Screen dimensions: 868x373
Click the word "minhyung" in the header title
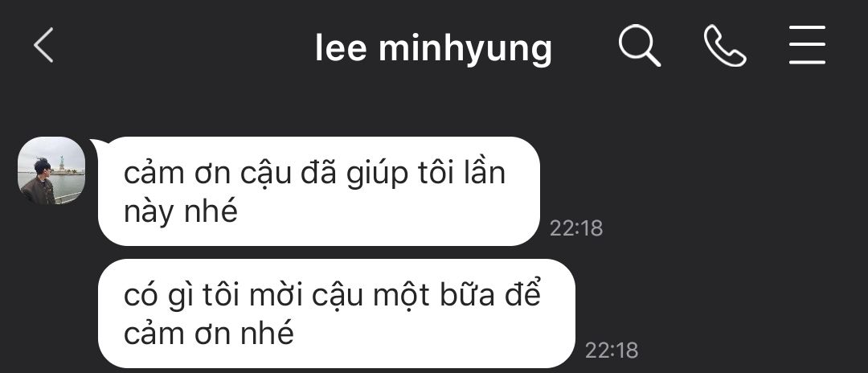coord(465,49)
